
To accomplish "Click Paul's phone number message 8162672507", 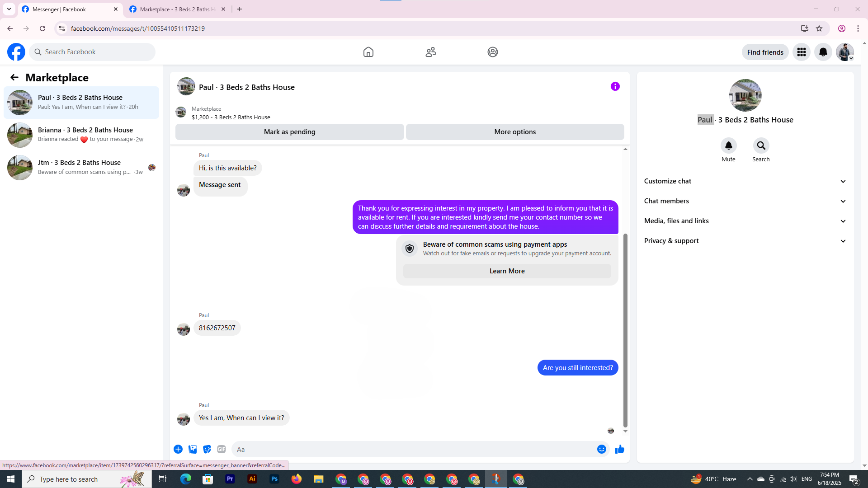I will (217, 328).
